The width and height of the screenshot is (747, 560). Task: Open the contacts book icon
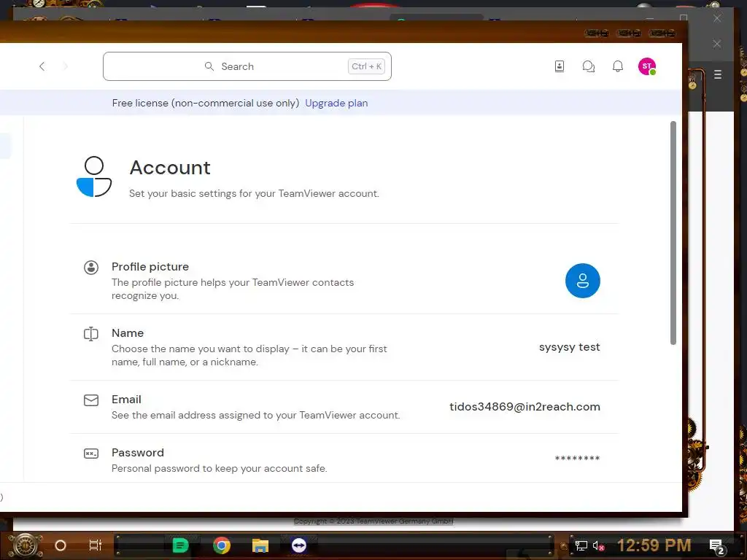pos(560,66)
